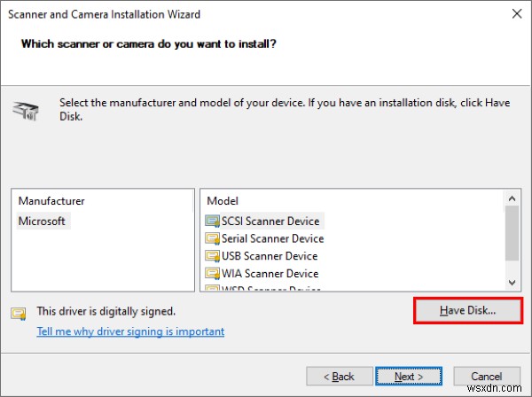Click the Manufacturer column header
This screenshot has width=532, height=397.
click(x=51, y=201)
